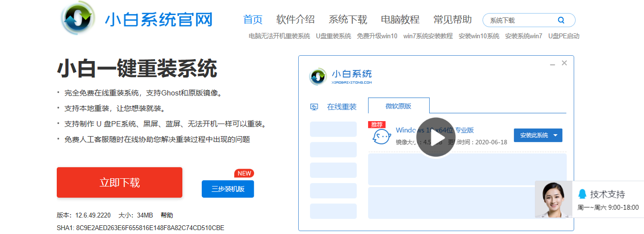Click the customer service agent photo
The height and width of the screenshot is (234, 644).
[553, 200]
